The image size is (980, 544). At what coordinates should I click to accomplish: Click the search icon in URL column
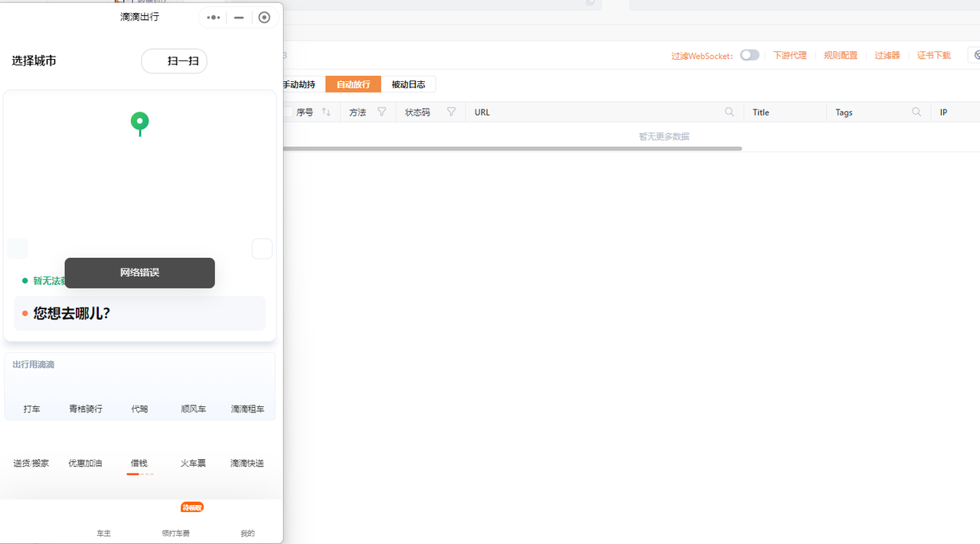click(x=730, y=112)
